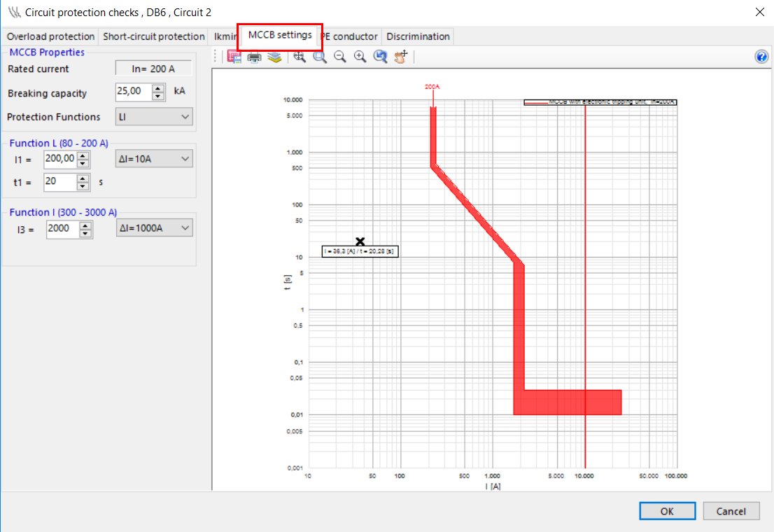Select the zoom window tool
This screenshot has height=532, width=774.
pyautogui.click(x=320, y=57)
